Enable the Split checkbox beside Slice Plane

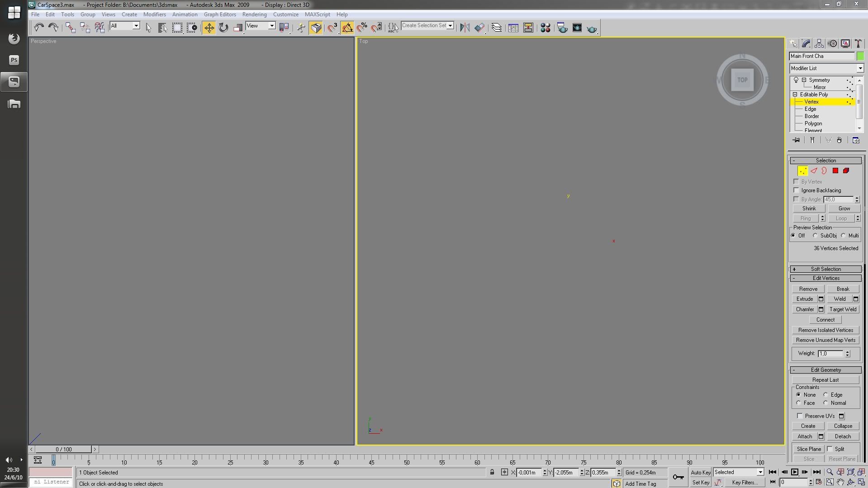pos(830,449)
